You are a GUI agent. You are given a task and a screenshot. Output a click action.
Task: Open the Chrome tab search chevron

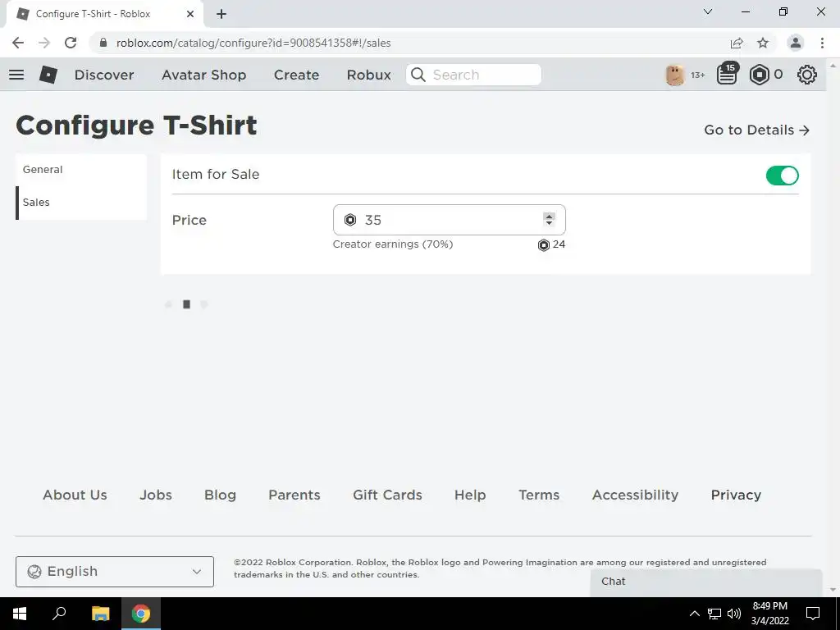click(708, 11)
